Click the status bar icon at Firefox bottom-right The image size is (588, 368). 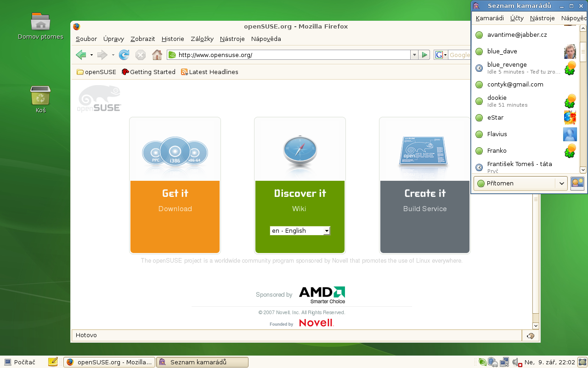[x=531, y=336]
